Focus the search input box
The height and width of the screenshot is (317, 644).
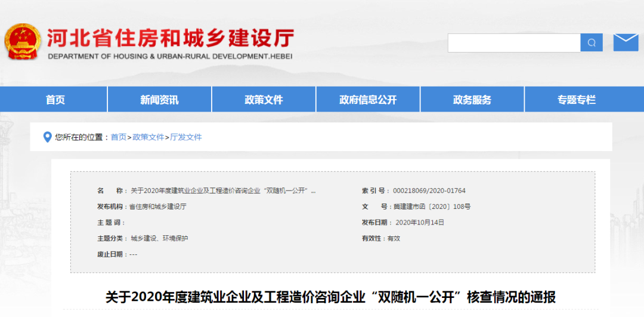[x=514, y=42]
